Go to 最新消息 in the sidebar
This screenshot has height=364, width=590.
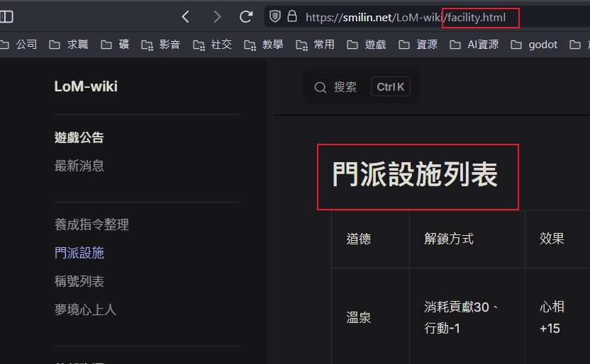coord(79,166)
